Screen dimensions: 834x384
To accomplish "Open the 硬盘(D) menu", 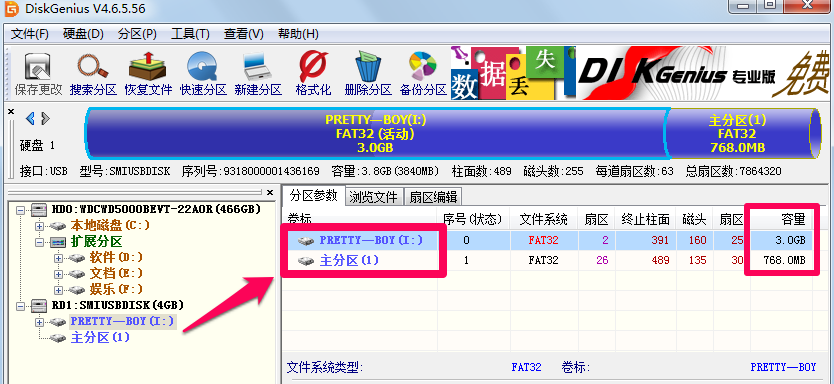I will [x=83, y=34].
